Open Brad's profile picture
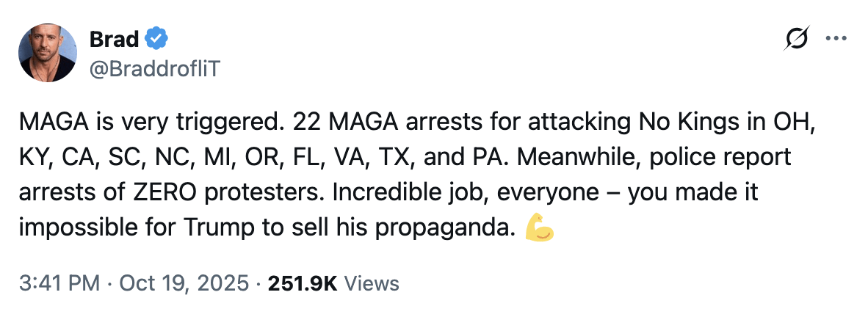This screenshot has height=317, width=868. (x=48, y=51)
